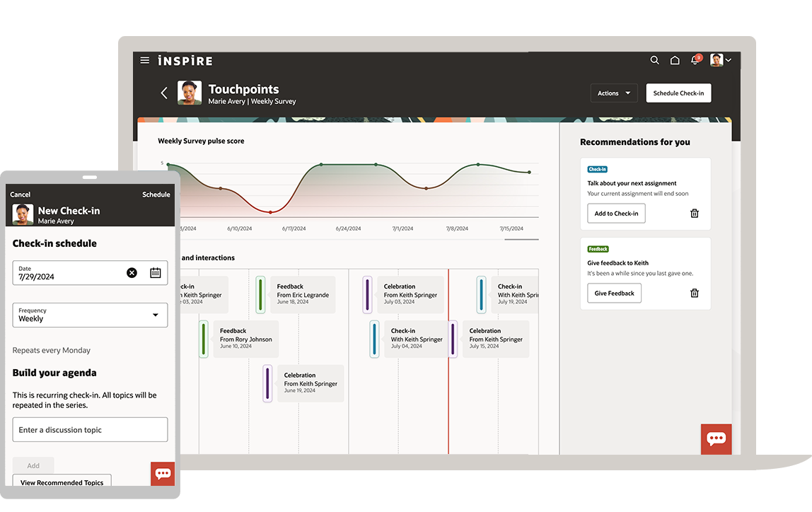Cancel the New Check-in

click(20, 194)
